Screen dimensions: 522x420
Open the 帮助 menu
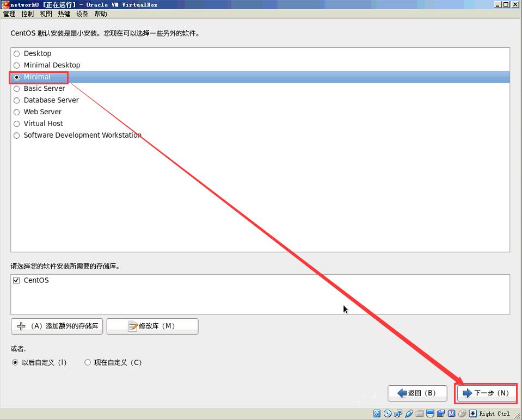(101, 14)
